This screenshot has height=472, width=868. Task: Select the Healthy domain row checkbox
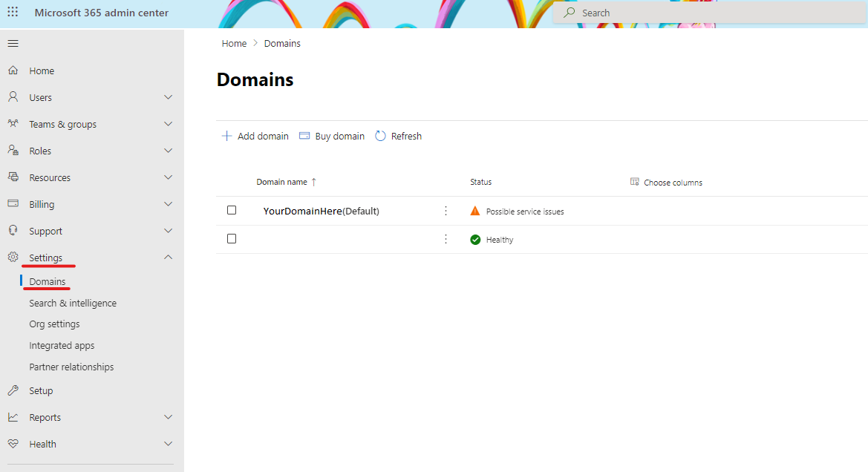232,238
